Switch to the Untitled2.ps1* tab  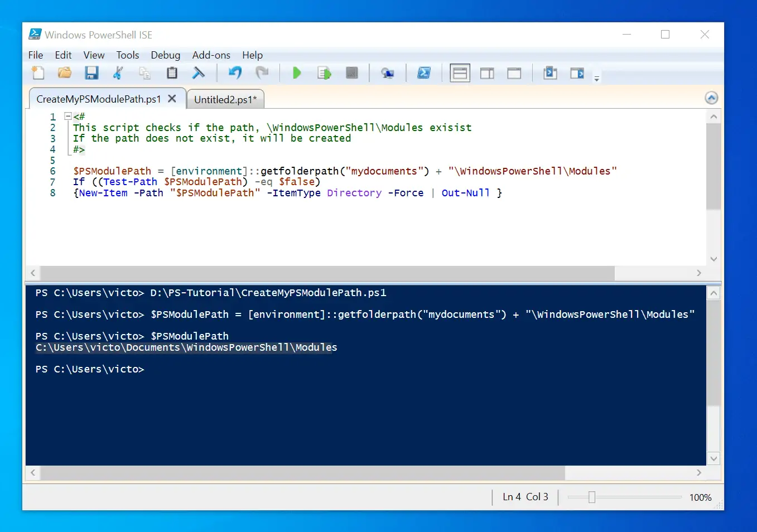(x=225, y=99)
